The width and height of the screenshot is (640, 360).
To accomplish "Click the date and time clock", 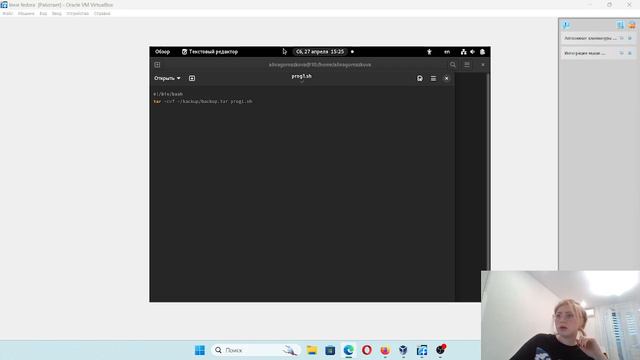I will tap(320, 52).
